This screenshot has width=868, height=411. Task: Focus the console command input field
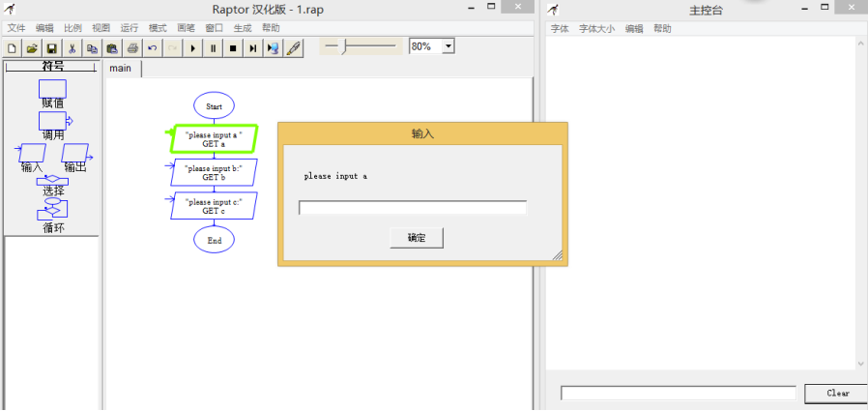point(679,393)
